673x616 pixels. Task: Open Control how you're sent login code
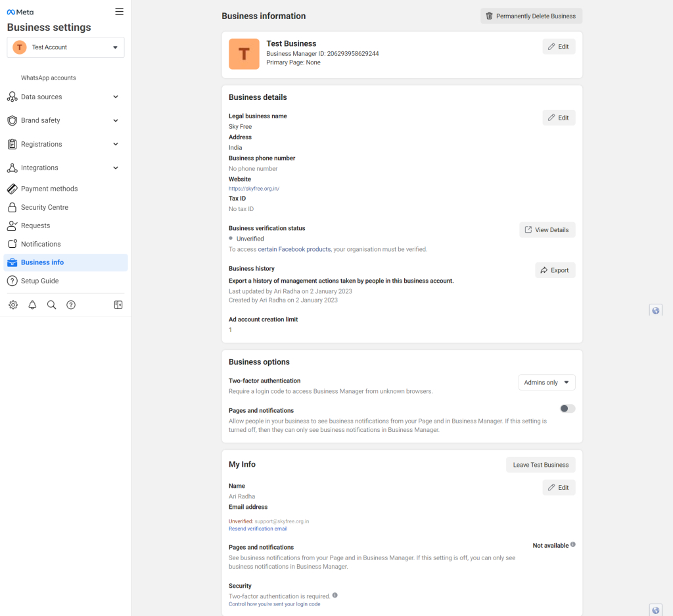click(274, 604)
